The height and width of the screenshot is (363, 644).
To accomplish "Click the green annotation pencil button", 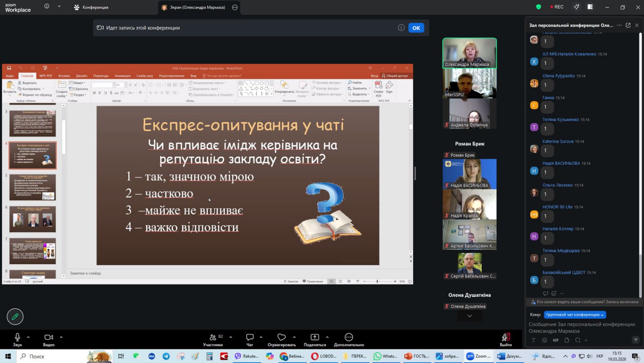I will [15, 317].
